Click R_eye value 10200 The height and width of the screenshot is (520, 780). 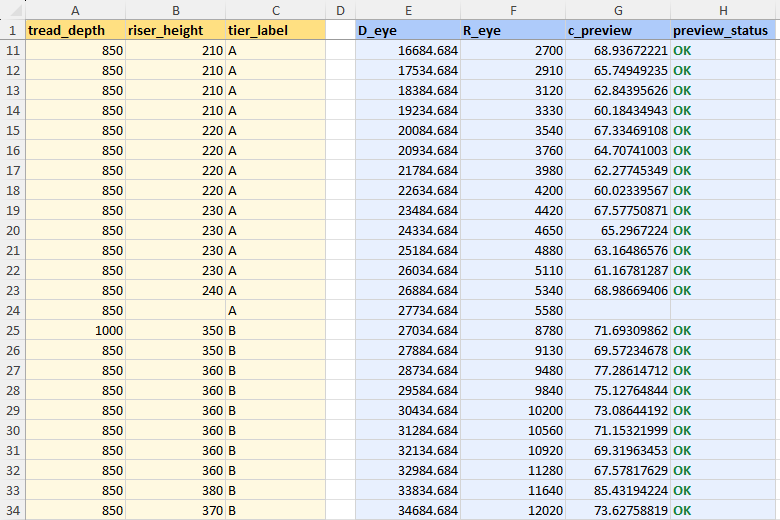click(x=513, y=411)
